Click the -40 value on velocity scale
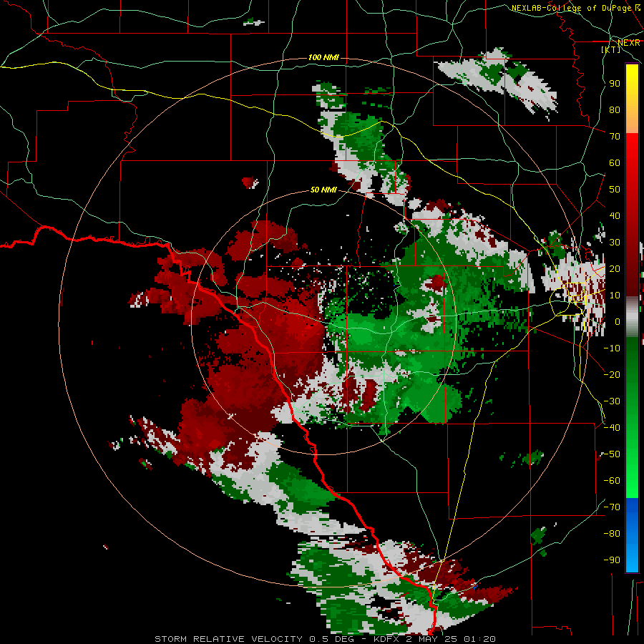The width and height of the screenshot is (644, 644). click(x=612, y=428)
